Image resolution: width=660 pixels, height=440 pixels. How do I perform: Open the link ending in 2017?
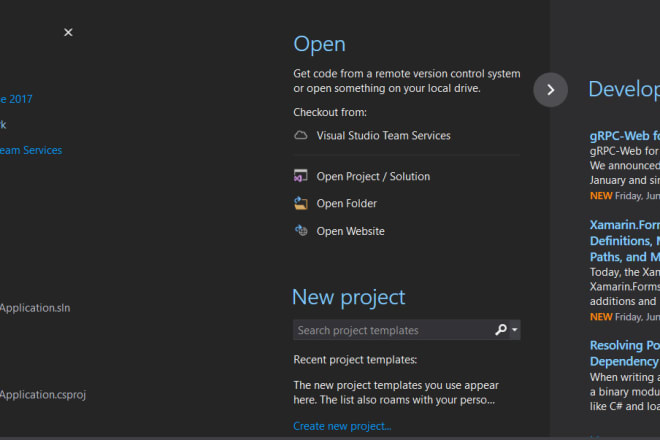(16, 99)
